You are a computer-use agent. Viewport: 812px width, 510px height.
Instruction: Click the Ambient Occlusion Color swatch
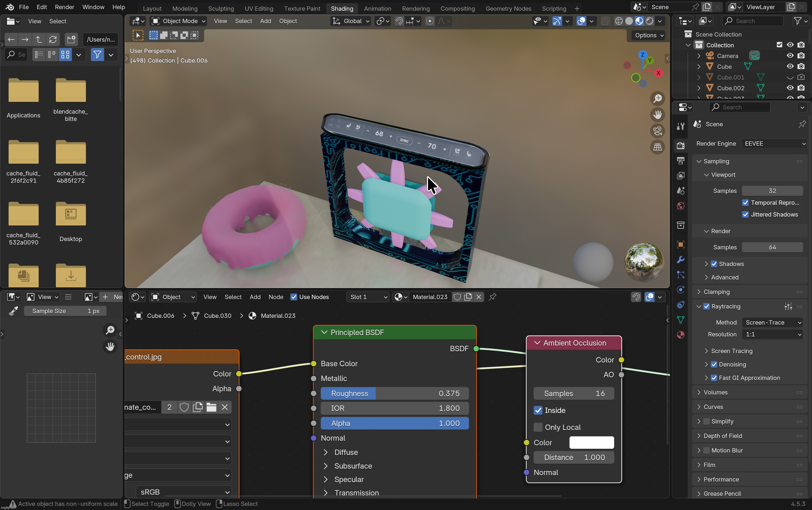[591, 443]
